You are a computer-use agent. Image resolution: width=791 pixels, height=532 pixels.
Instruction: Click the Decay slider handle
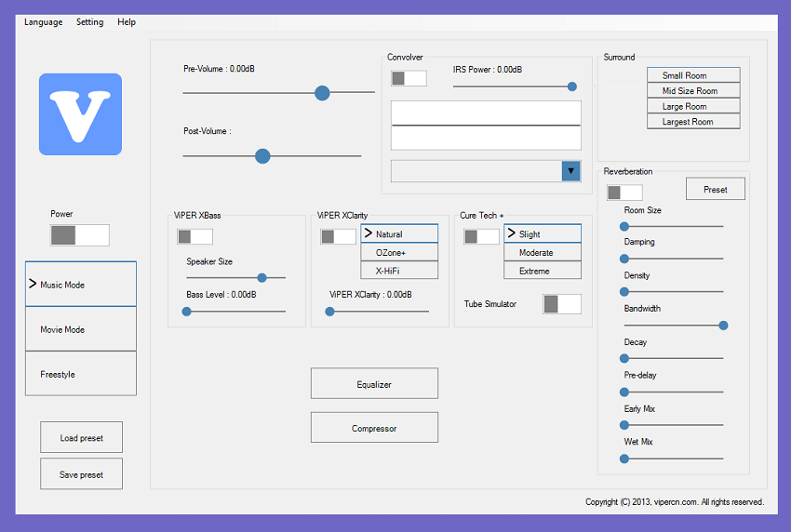(x=624, y=358)
